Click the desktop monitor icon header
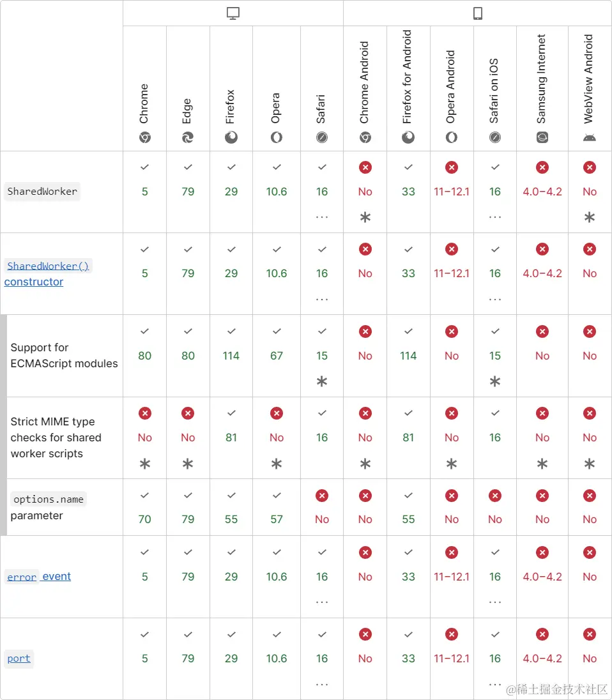612x700 pixels. point(233,13)
